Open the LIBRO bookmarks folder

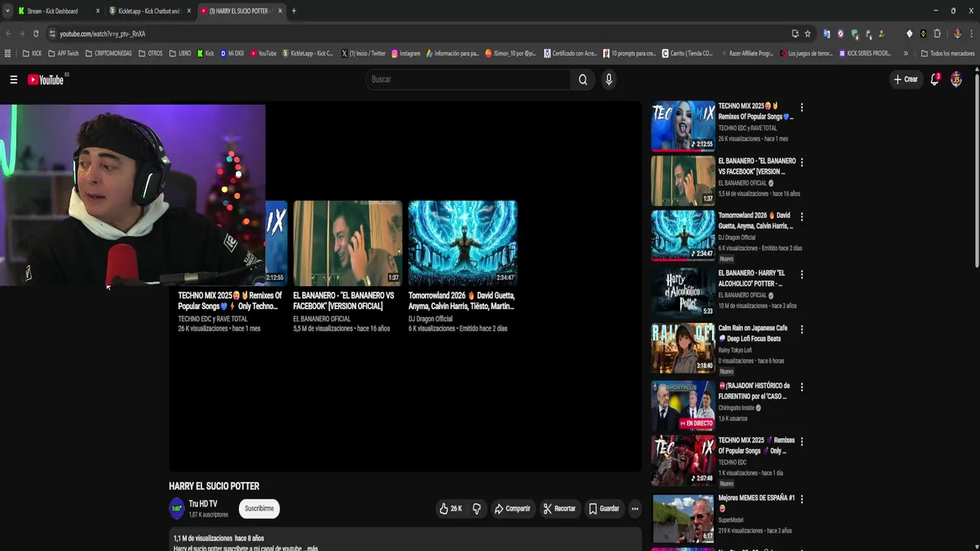click(x=180, y=54)
